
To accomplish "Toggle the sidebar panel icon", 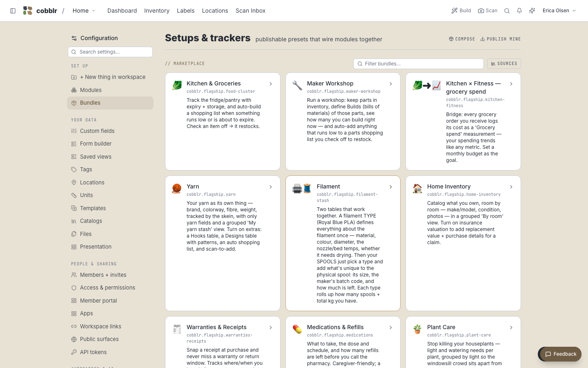I will (13, 11).
